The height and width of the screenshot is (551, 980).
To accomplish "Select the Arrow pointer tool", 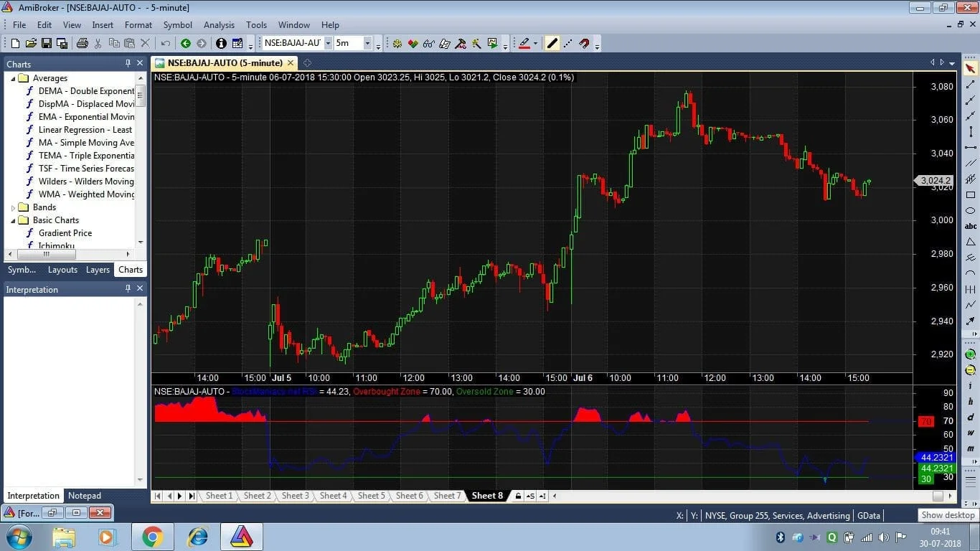I will coord(971,69).
